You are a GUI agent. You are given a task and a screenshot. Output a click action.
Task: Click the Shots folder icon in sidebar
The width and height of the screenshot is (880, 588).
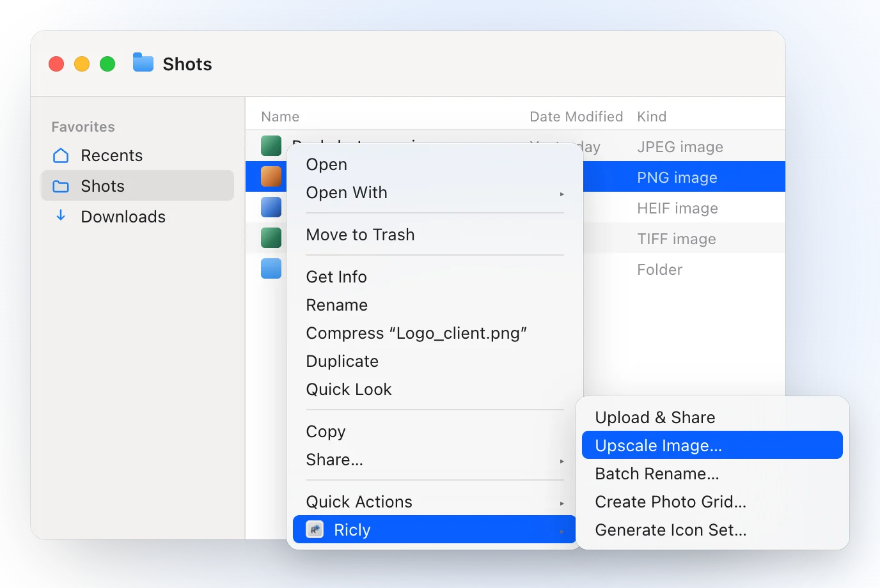coord(61,186)
